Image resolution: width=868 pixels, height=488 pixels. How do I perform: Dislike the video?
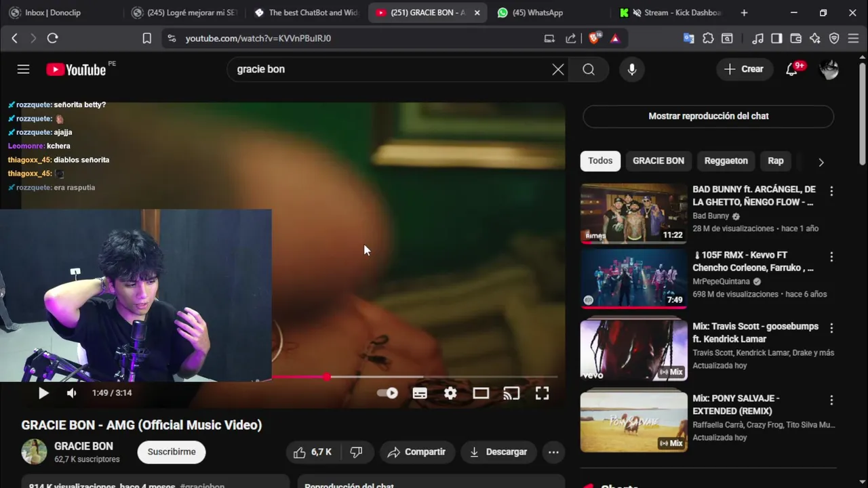point(356,452)
